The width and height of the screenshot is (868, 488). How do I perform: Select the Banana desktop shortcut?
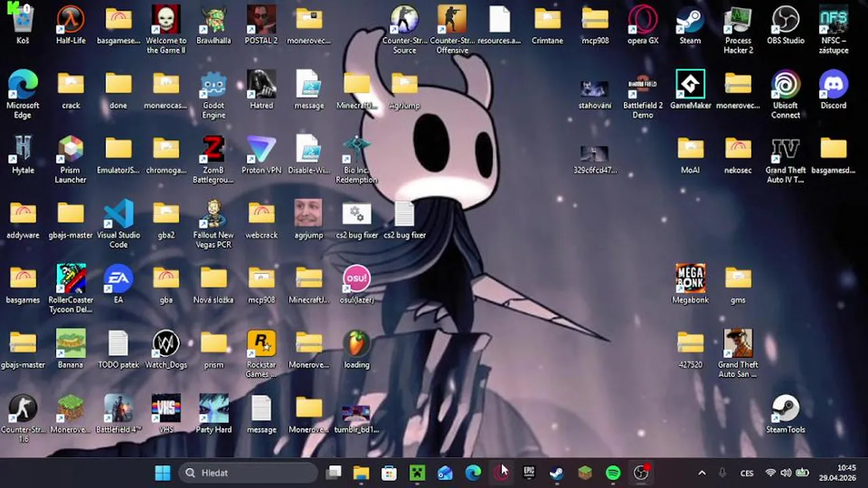tap(71, 349)
